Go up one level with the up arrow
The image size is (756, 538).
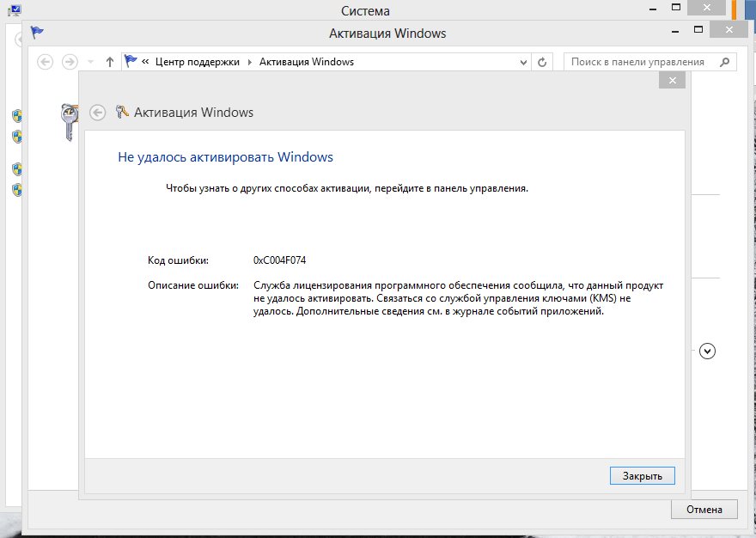pyautogui.click(x=110, y=62)
